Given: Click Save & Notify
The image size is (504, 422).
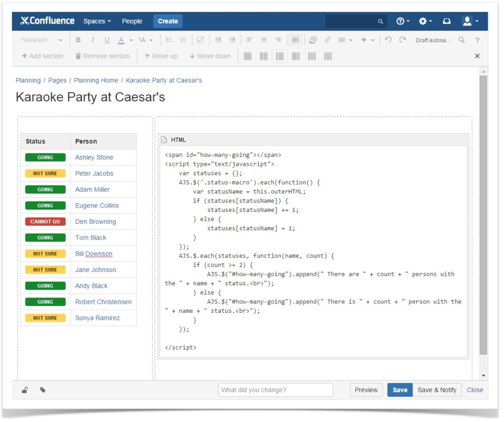Looking at the screenshot, I should (437, 390).
